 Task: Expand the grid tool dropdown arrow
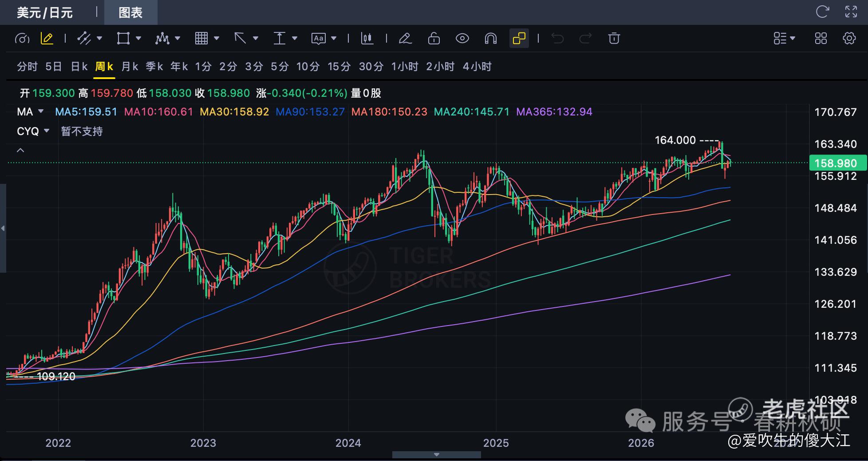point(217,39)
